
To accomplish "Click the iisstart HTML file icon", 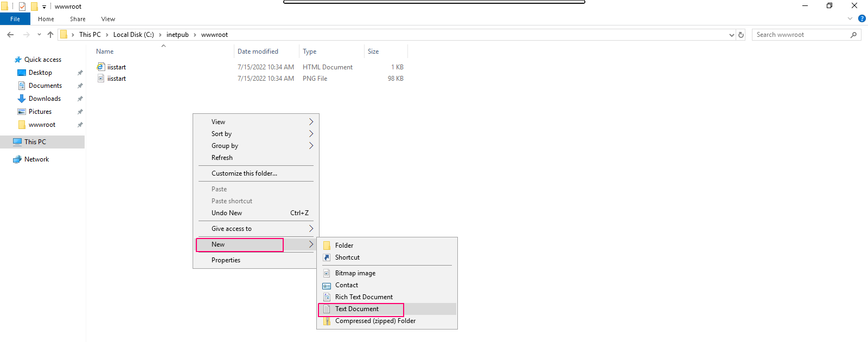I will pyautogui.click(x=101, y=67).
